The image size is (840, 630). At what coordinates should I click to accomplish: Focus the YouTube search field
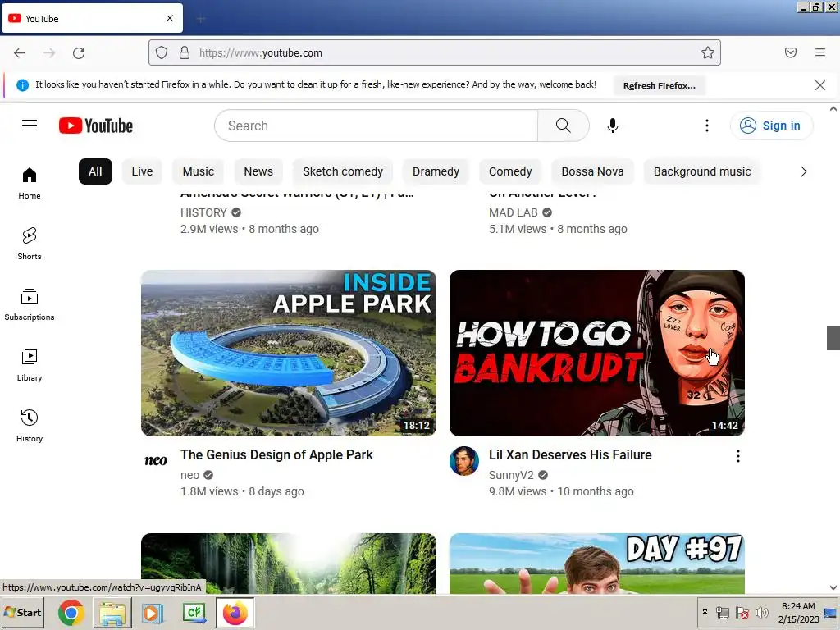(x=376, y=126)
